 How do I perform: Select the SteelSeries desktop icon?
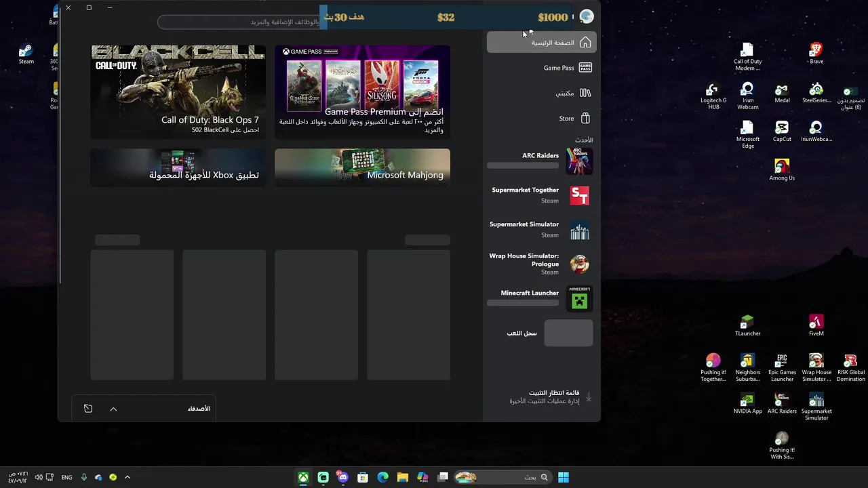(816, 94)
